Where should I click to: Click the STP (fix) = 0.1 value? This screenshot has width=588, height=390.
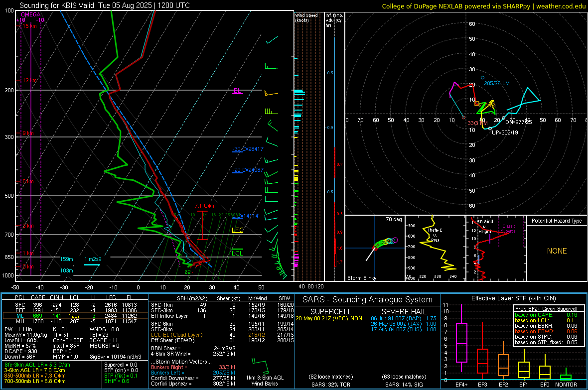[x=121, y=376]
